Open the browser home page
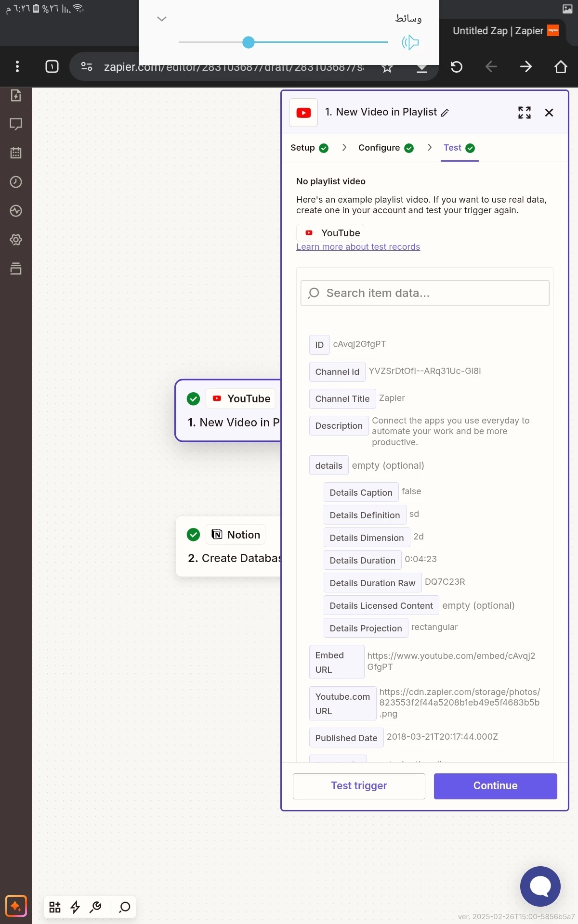 click(x=561, y=66)
